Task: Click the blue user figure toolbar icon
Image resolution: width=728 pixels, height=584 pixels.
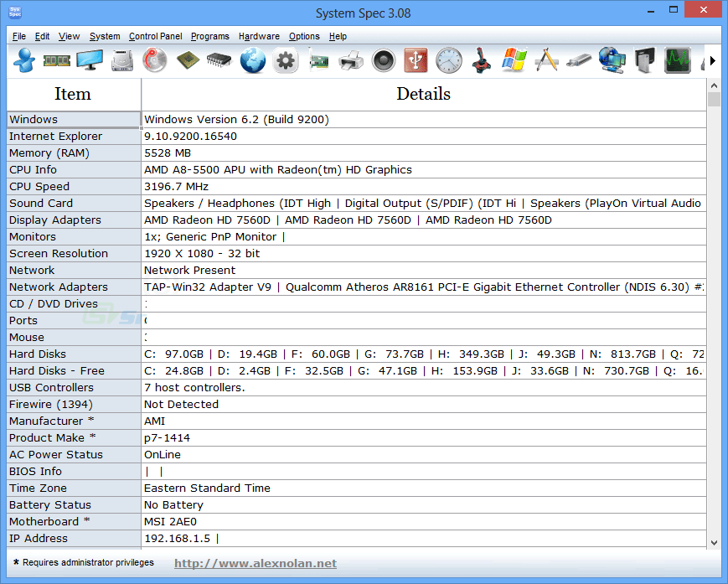Action: (x=23, y=60)
